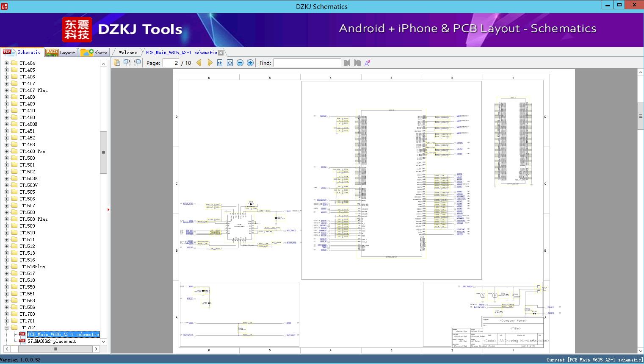
Task: Open S71MA0HA2-placement file in tree
Action: pos(52,341)
